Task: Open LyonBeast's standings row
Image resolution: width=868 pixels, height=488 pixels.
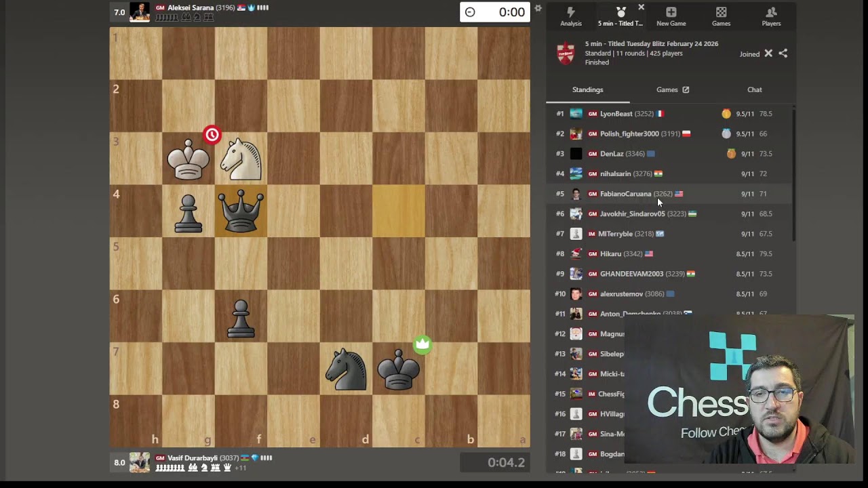Action: (669, 114)
